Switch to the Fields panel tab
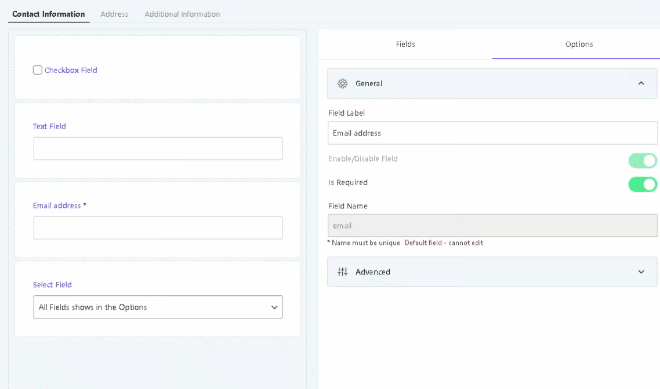Image resolution: width=660 pixels, height=389 pixels. tap(405, 44)
